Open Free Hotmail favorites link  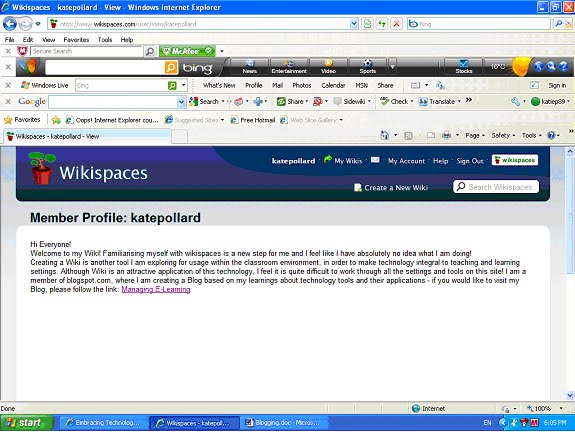[253, 120]
